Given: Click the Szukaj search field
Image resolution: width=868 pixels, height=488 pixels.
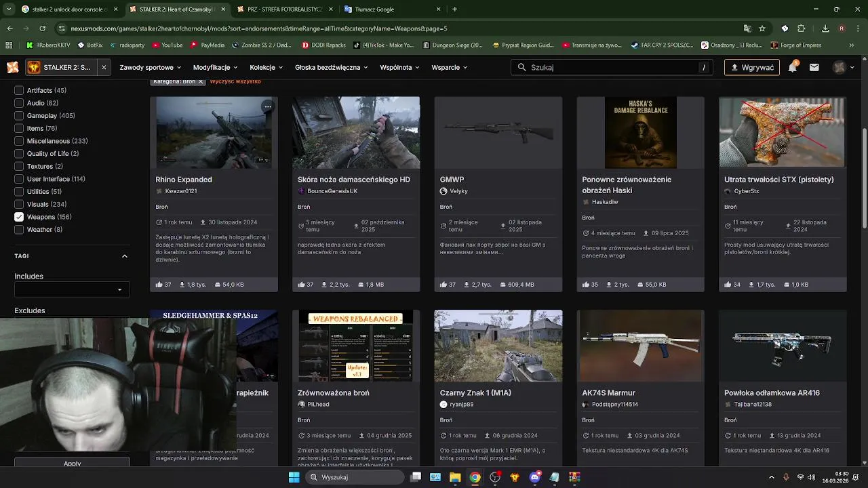Looking at the screenshot, I should click(612, 67).
